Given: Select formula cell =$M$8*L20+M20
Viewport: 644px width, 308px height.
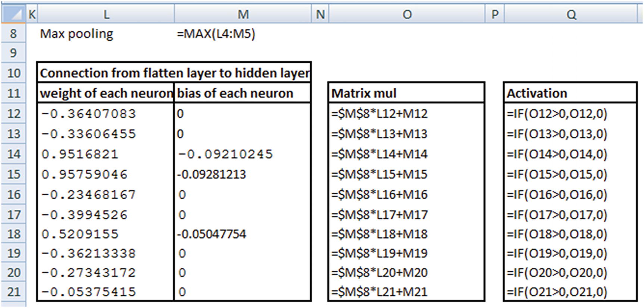Looking at the screenshot, I should [407, 273].
